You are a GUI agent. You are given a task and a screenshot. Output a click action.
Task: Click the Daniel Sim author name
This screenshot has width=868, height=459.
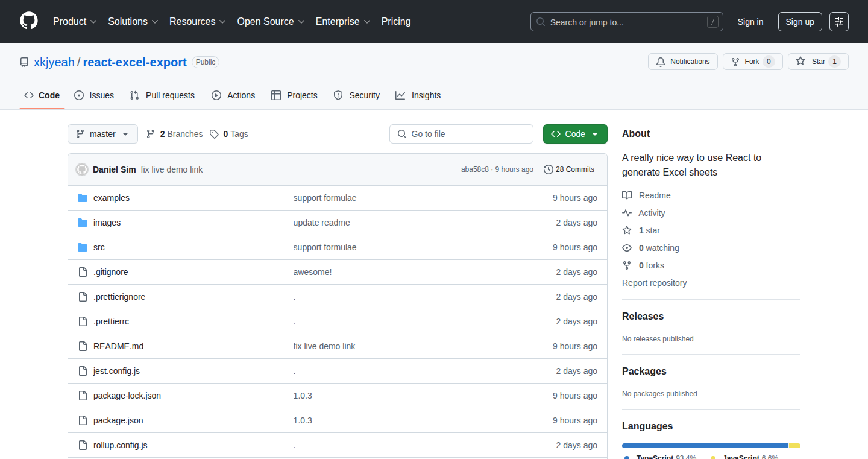click(115, 169)
